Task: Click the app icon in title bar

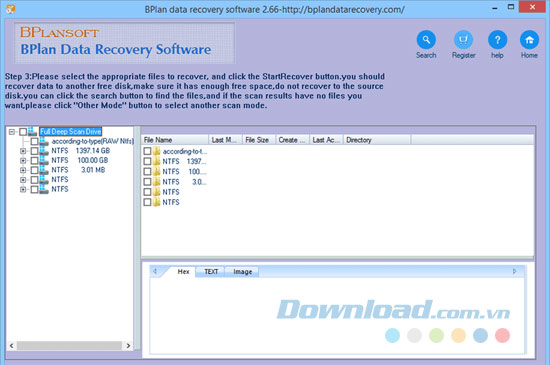Action: coord(11,9)
